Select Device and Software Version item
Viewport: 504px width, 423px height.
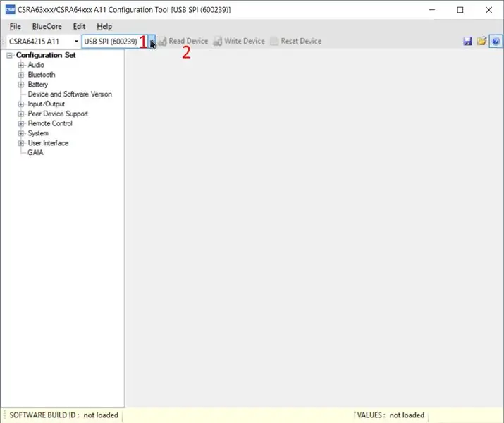(x=70, y=94)
